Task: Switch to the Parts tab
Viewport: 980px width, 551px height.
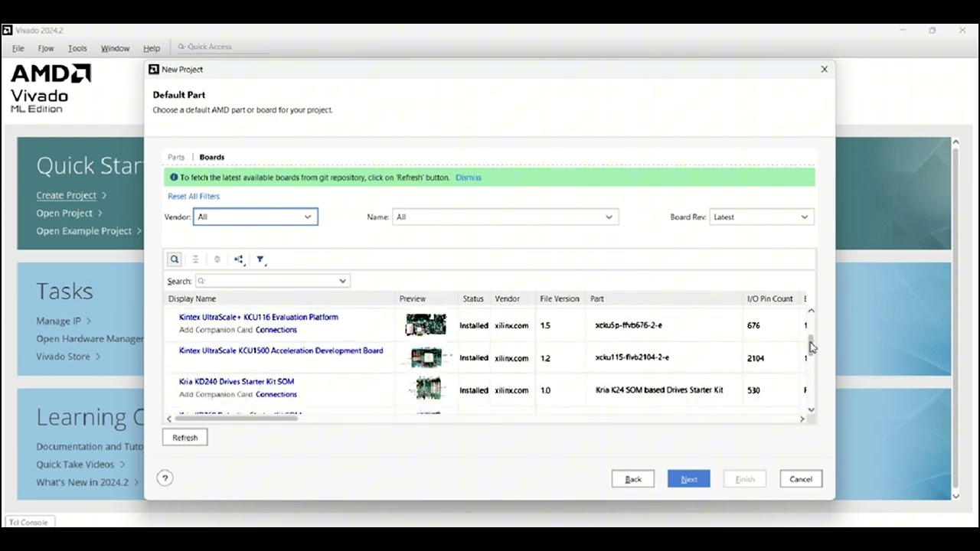Action: pos(176,157)
